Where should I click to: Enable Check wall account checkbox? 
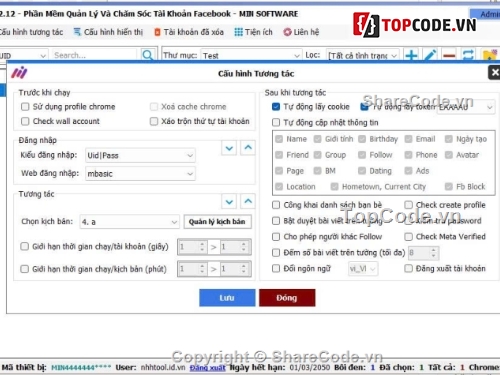pos(25,121)
